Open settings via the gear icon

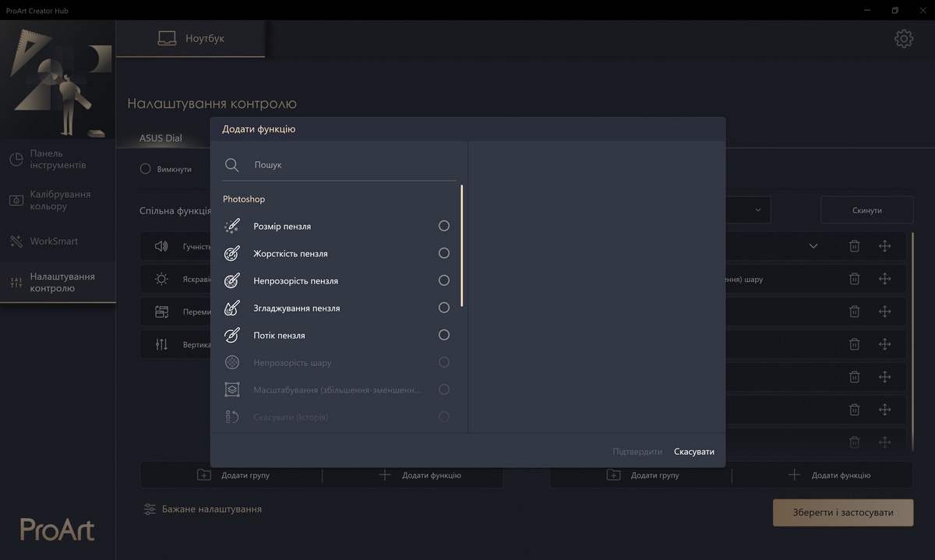click(x=903, y=38)
